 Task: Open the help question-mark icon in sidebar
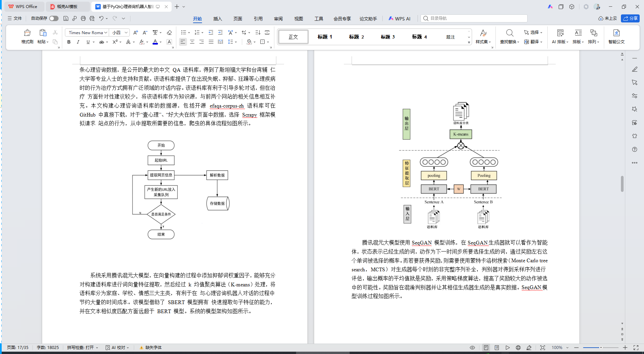click(635, 149)
